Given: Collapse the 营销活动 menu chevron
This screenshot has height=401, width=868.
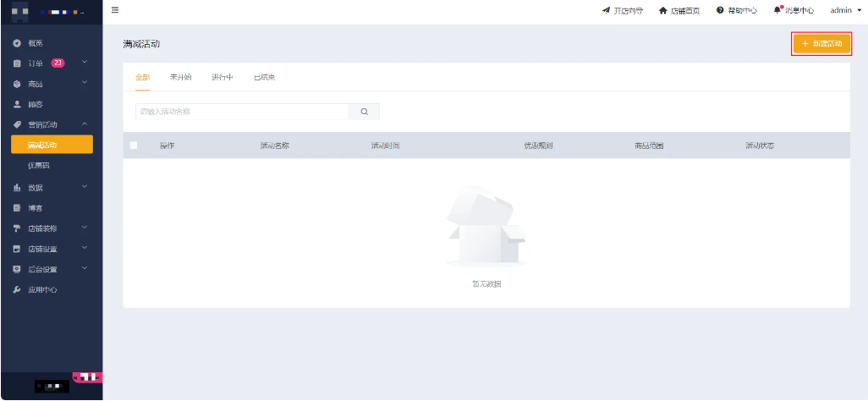Looking at the screenshot, I should pos(85,124).
